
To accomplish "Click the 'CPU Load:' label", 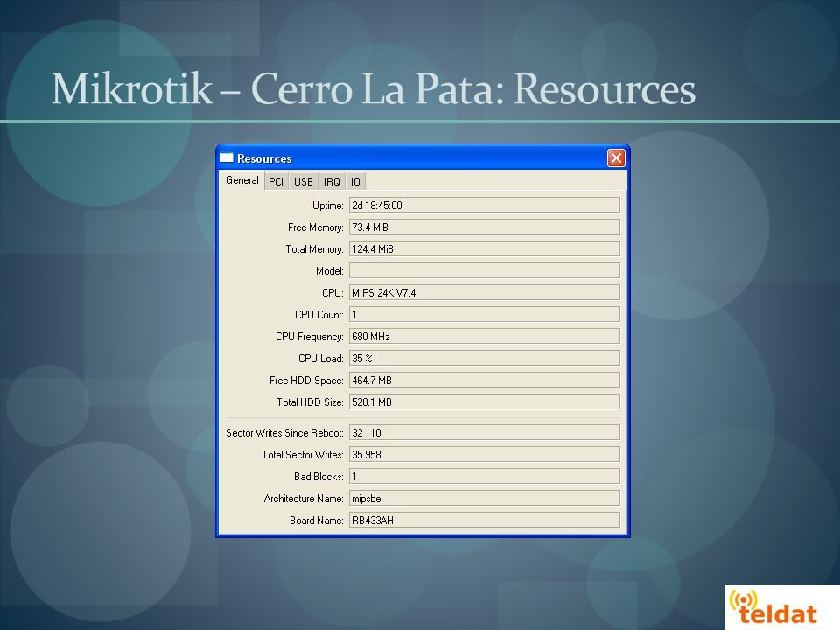I will pos(321,359).
